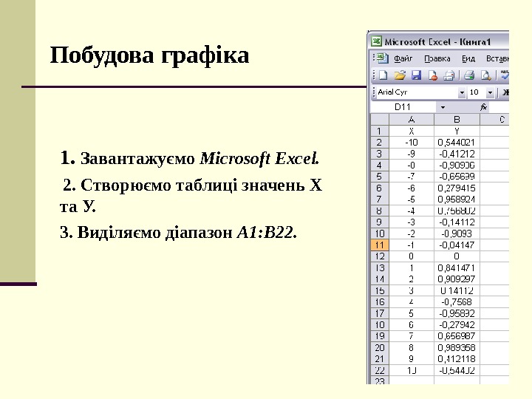
Task: Select row header 13
Action: tap(380, 267)
